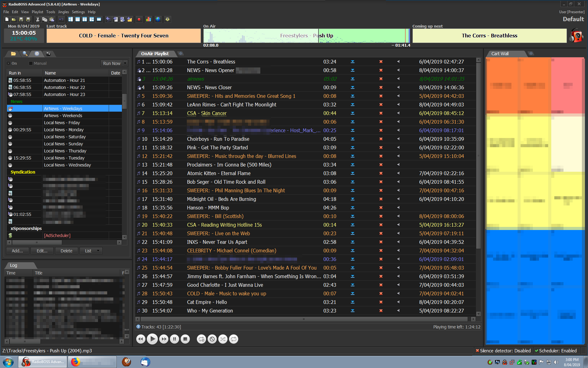Save the playlist with the floppy icon
588x368 pixels.
[x=21, y=19]
